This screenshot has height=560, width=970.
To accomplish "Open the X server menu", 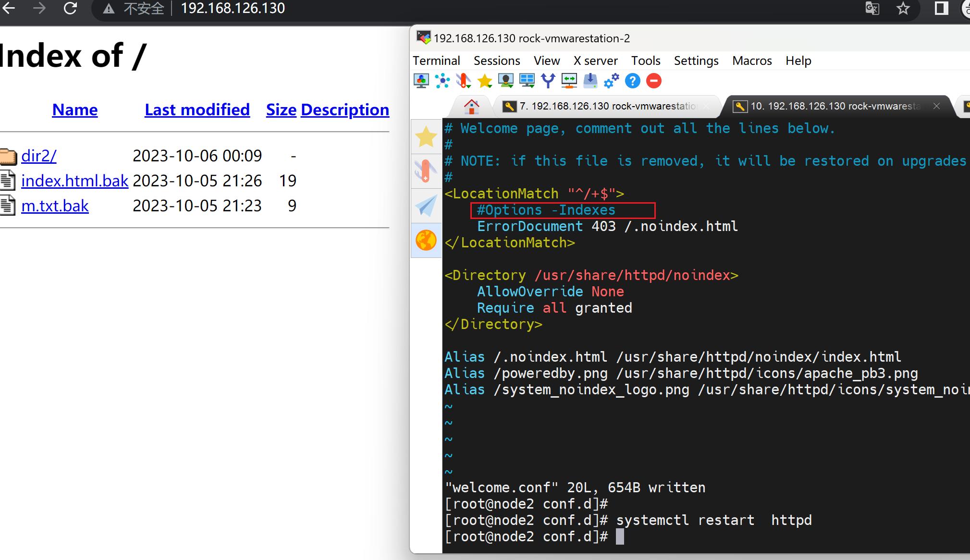I will pos(595,61).
